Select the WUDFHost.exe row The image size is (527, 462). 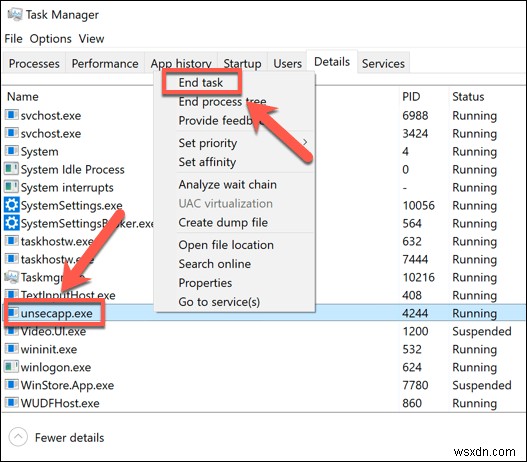(x=264, y=403)
